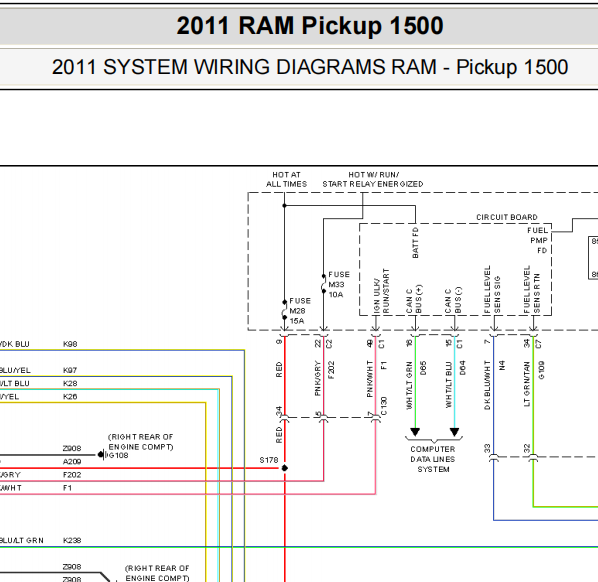Click the "START RELAY ENERGIZED" label
This screenshot has height=582, width=598.
coord(373,184)
